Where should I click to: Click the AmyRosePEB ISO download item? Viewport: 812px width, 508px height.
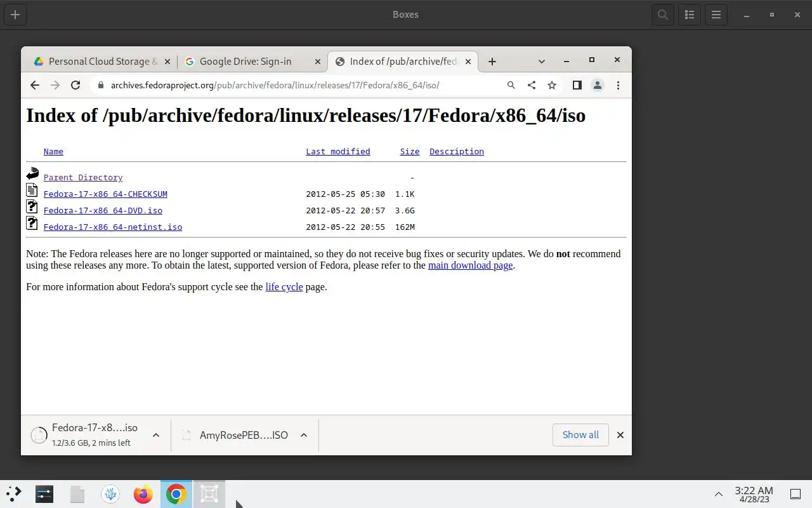(x=236, y=435)
